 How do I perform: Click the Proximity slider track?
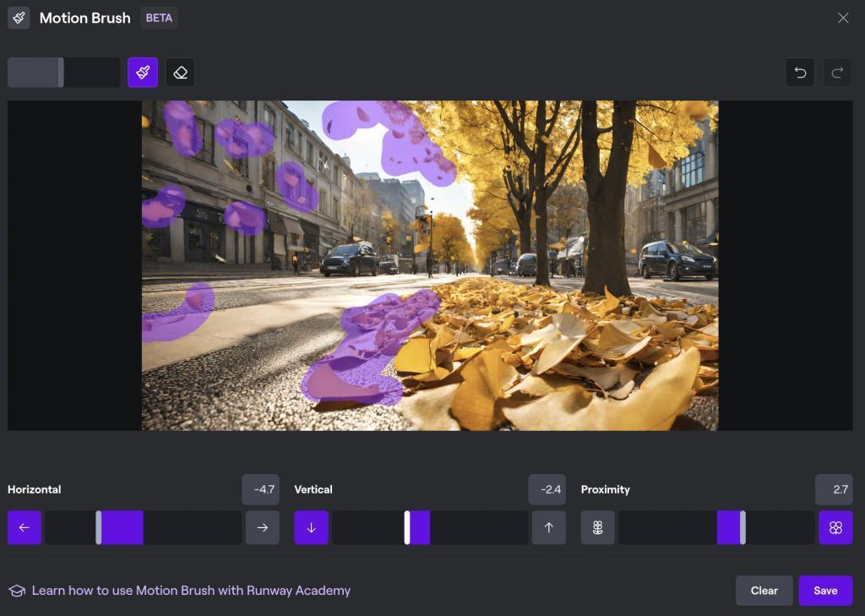click(716, 527)
